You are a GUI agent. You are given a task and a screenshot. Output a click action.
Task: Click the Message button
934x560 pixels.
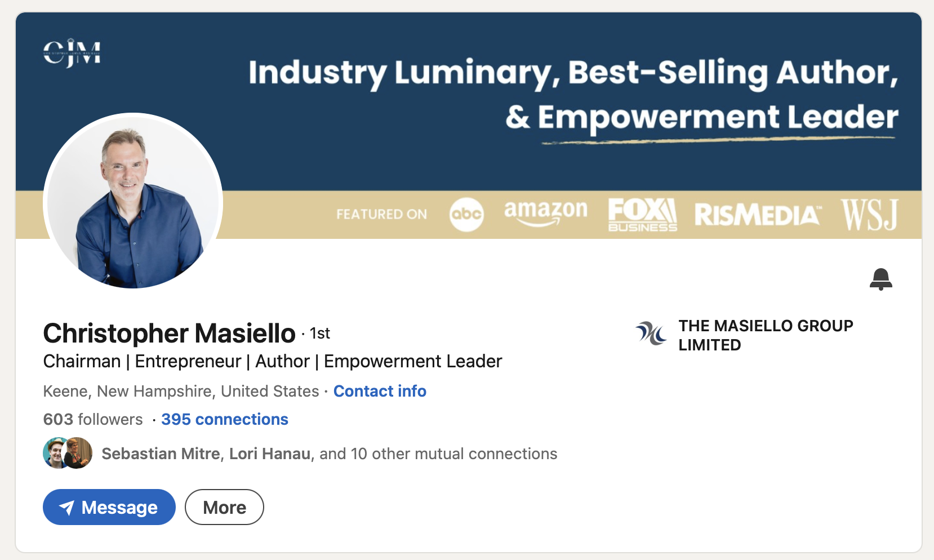(x=109, y=507)
